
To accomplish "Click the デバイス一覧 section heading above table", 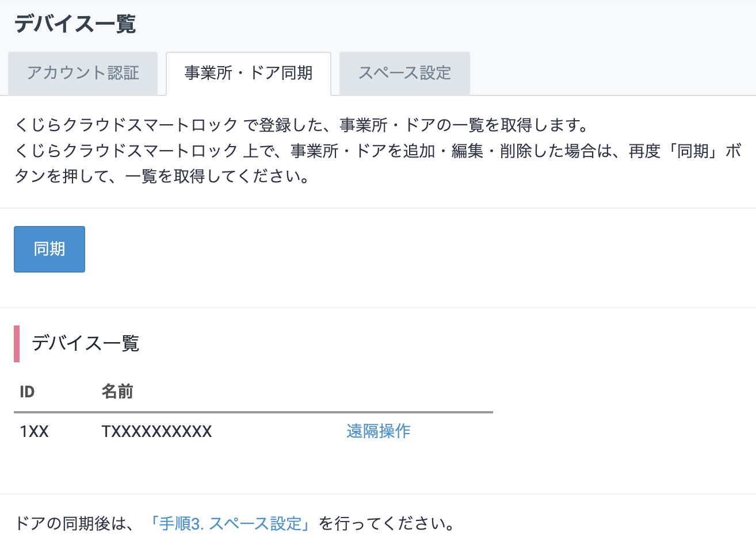I will tap(85, 343).
